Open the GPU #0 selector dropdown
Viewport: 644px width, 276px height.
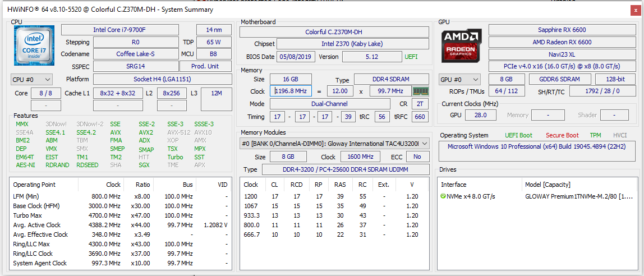[x=459, y=80]
